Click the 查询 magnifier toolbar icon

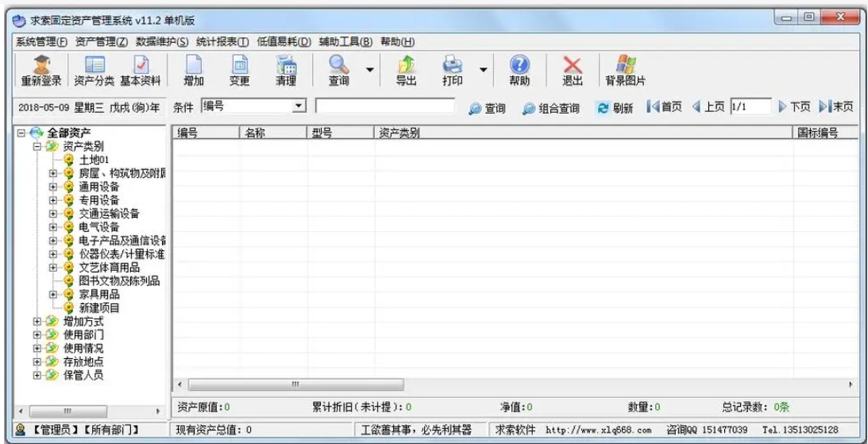point(339,71)
